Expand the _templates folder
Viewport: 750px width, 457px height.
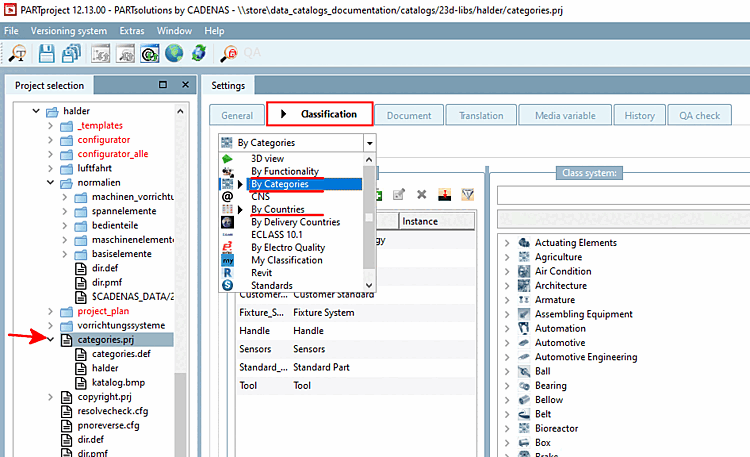(50, 125)
